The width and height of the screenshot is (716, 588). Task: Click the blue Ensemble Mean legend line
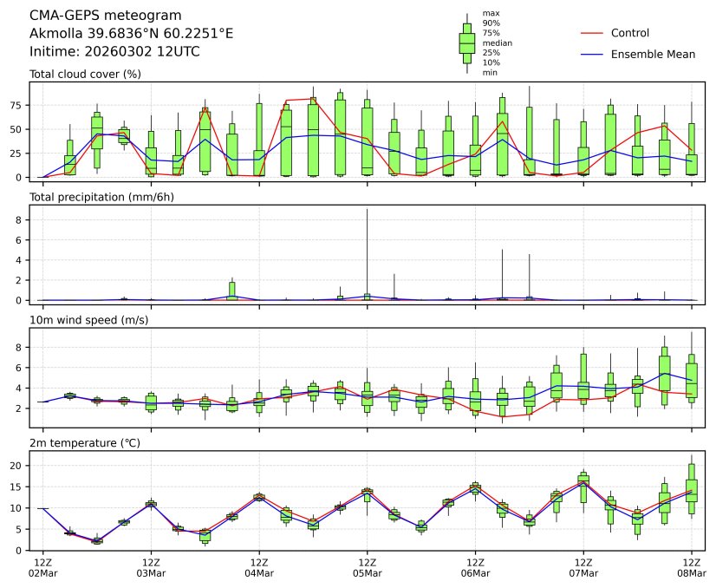tap(590, 55)
